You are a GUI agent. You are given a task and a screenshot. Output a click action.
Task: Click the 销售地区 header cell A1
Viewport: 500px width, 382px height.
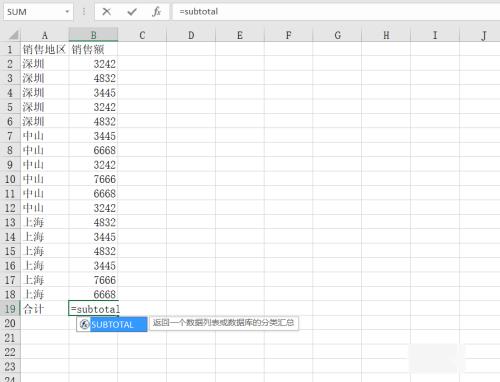(x=45, y=50)
